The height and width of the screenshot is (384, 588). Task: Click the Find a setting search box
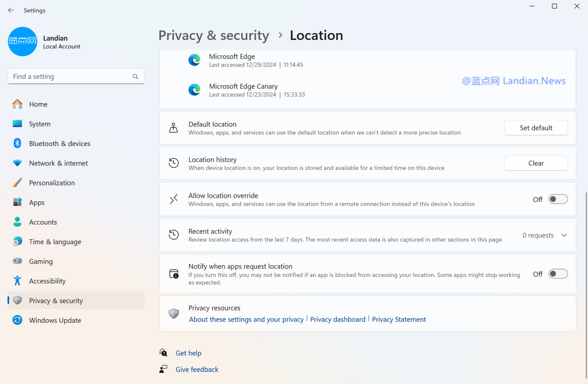pyautogui.click(x=76, y=76)
